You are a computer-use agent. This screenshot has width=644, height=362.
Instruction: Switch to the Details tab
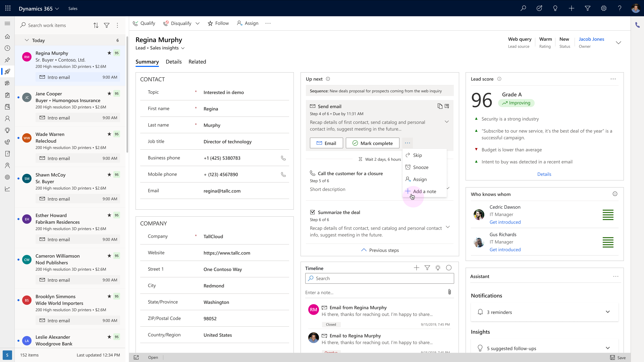(x=174, y=62)
